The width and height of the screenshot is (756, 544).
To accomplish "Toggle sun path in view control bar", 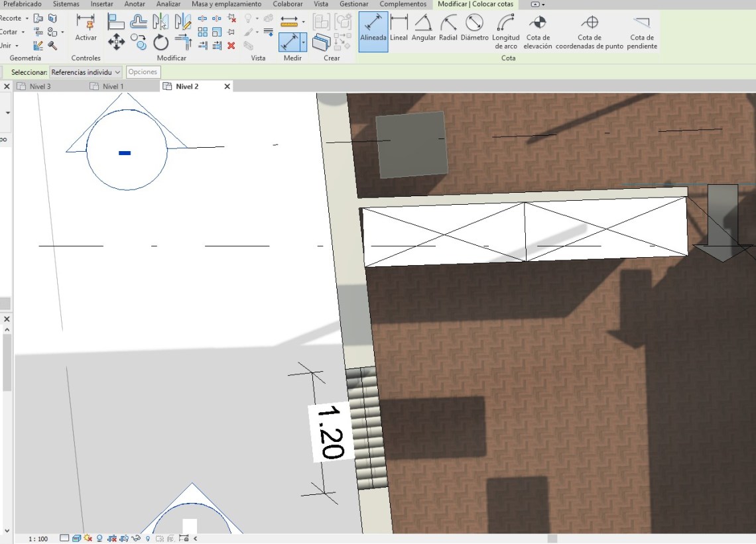I will pyautogui.click(x=88, y=539).
